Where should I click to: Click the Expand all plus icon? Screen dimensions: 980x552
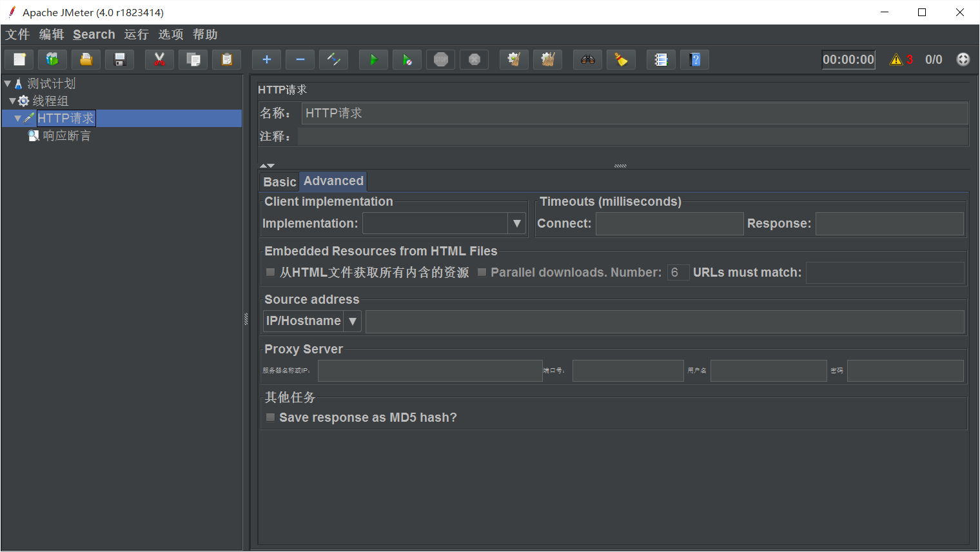coord(267,59)
